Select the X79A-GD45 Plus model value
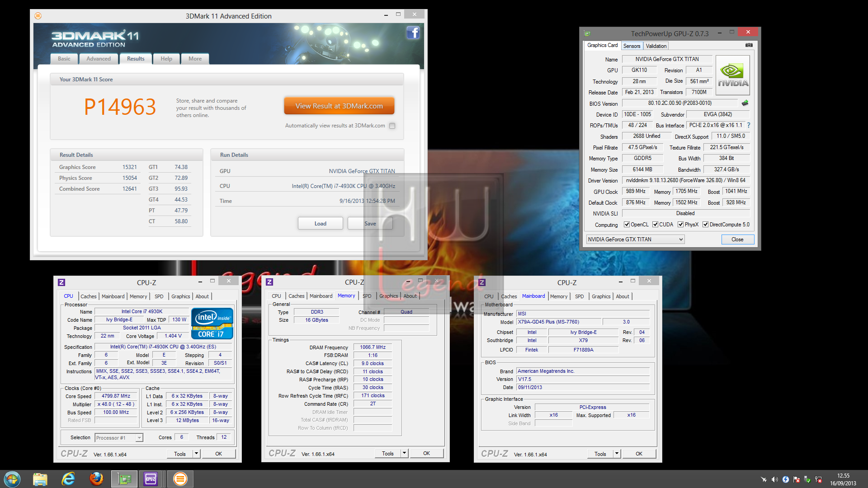 (559, 322)
